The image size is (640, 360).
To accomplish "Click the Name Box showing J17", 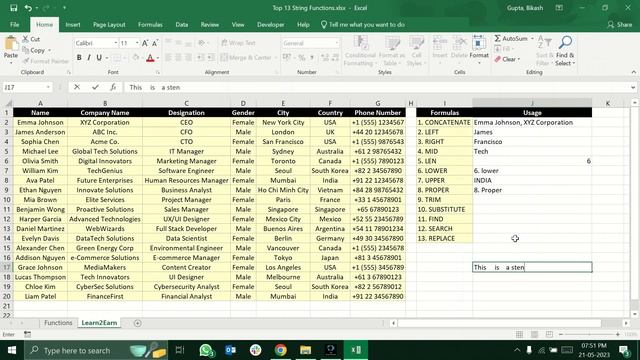I will pos(24,87).
